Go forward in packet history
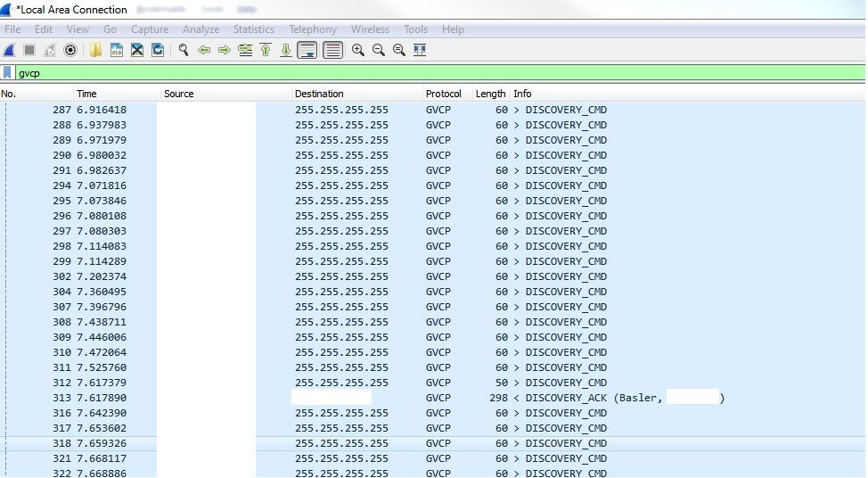This screenshot has width=868, height=478. [x=225, y=51]
